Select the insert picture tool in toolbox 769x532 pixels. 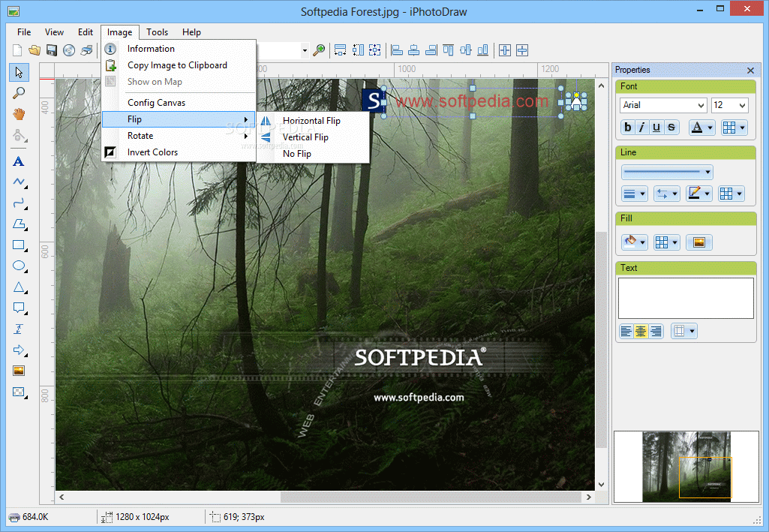[x=19, y=371]
